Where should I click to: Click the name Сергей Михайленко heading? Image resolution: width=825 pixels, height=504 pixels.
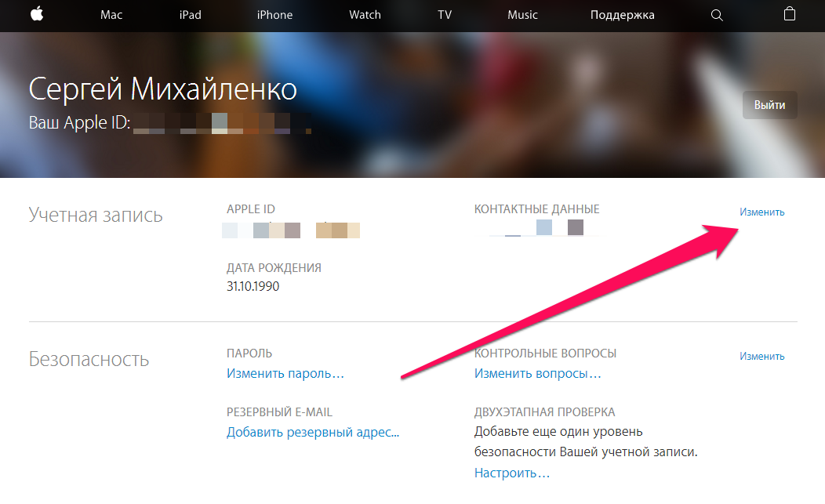pos(162,89)
